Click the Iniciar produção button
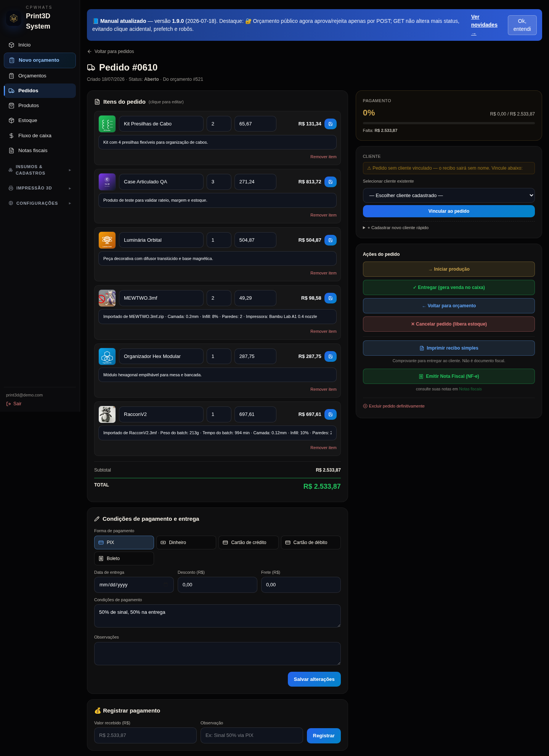 point(449,269)
